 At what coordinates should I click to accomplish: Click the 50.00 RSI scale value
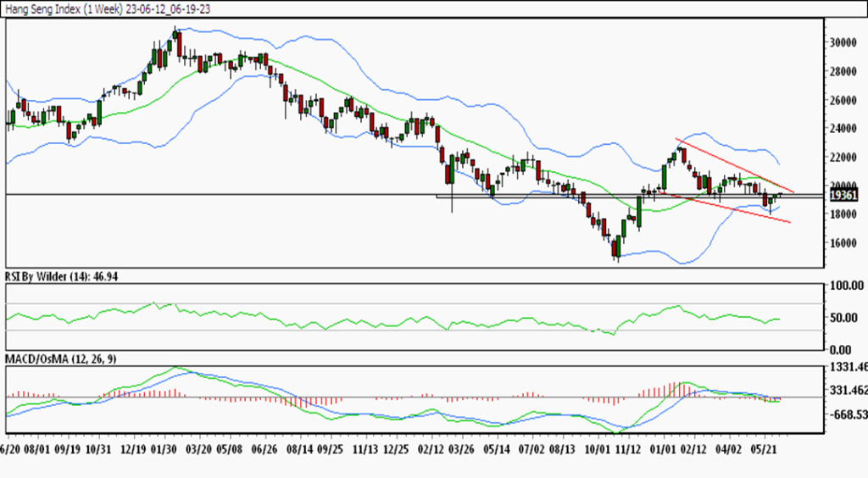pos(843,318)
